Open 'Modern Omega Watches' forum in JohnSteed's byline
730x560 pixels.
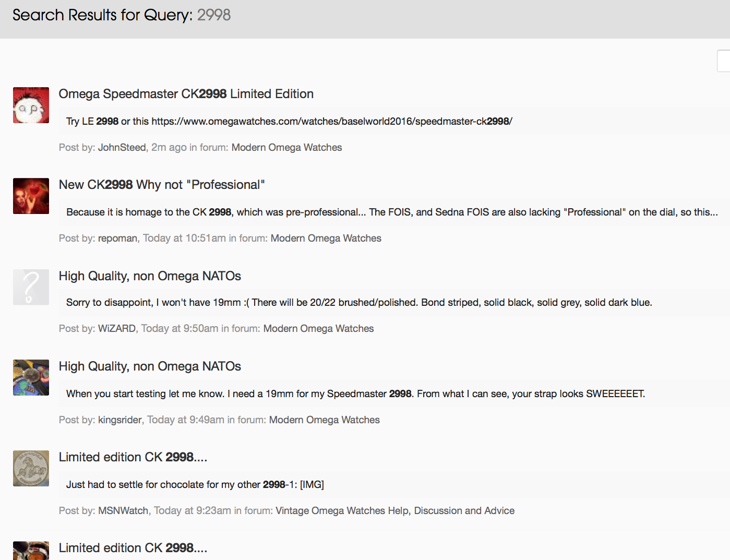click(286, 148)
